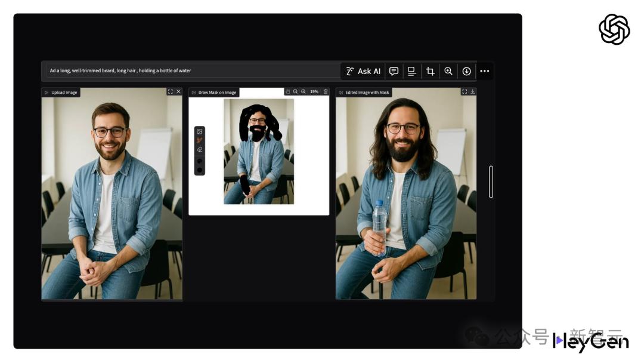The height and width of the screenshot is (363, 644).
Task: Click the small brush size circle
Action: pyautogui.click(x=199, y=161)
